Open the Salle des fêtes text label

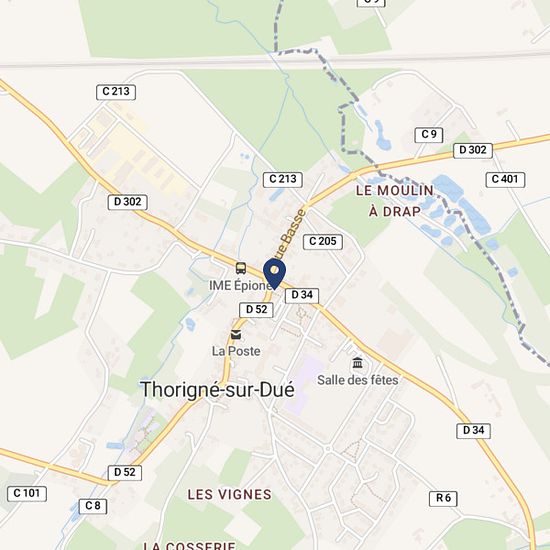[358, 380]
